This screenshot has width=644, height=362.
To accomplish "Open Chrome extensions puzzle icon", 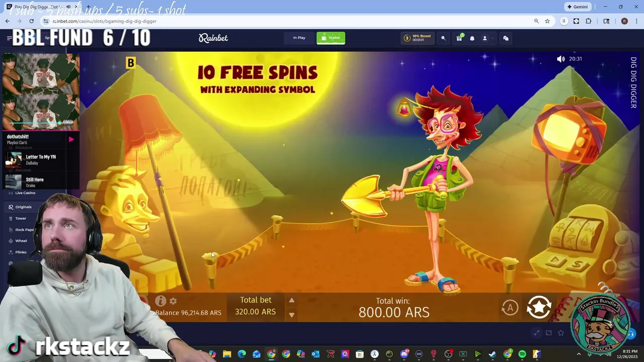I will (x=589, y=21).
